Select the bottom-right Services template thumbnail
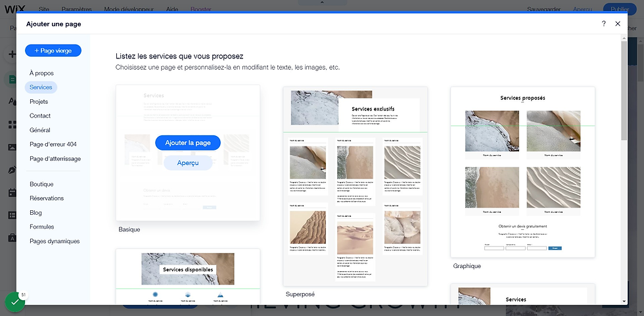 click(x=522, y=294)
